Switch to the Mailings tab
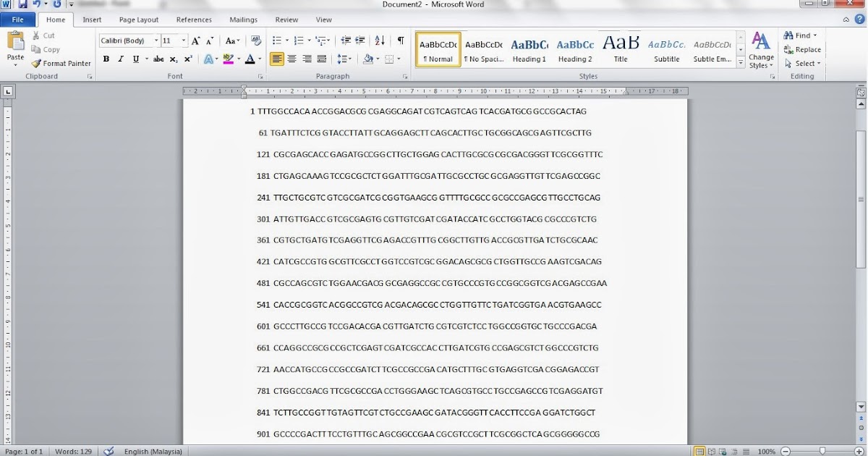Image resolution: width=868 pixels, height=456 pixels. (243, 20)
